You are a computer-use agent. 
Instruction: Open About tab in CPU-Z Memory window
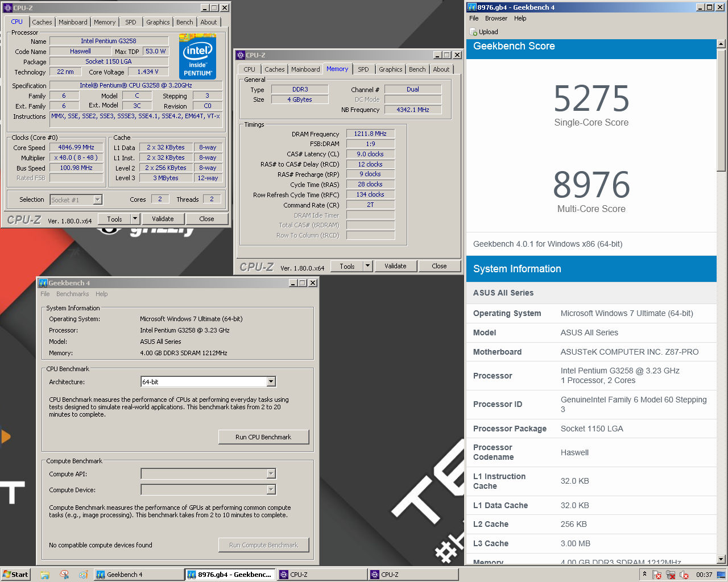click(441, 69)
